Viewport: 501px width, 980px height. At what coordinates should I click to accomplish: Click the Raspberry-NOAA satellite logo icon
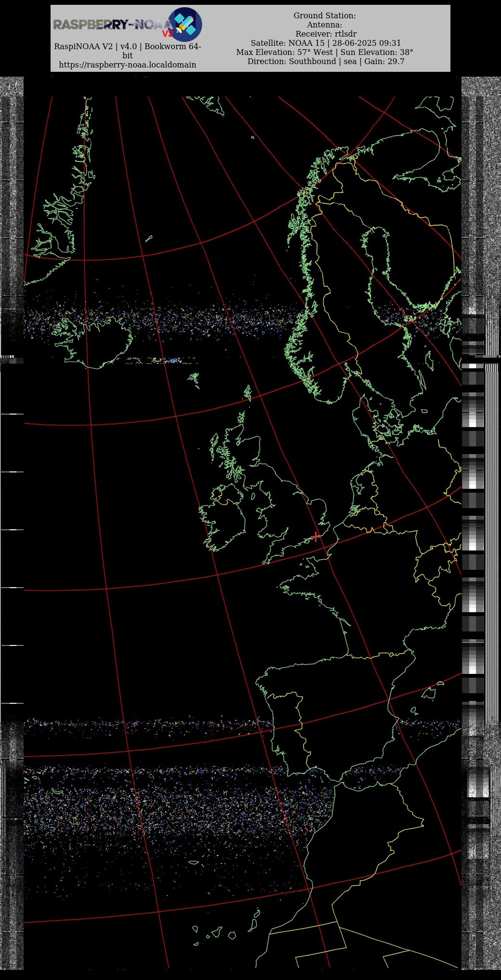[x=185, y=24]
